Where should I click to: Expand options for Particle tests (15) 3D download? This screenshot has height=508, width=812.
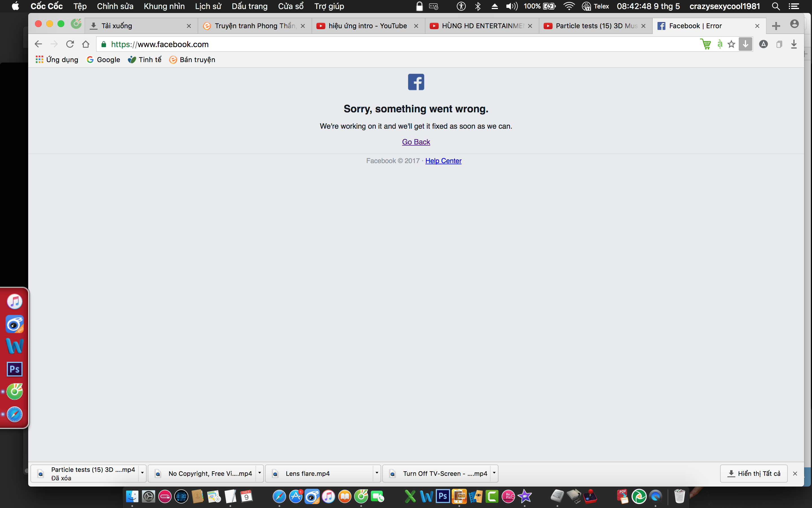(142, 473)
